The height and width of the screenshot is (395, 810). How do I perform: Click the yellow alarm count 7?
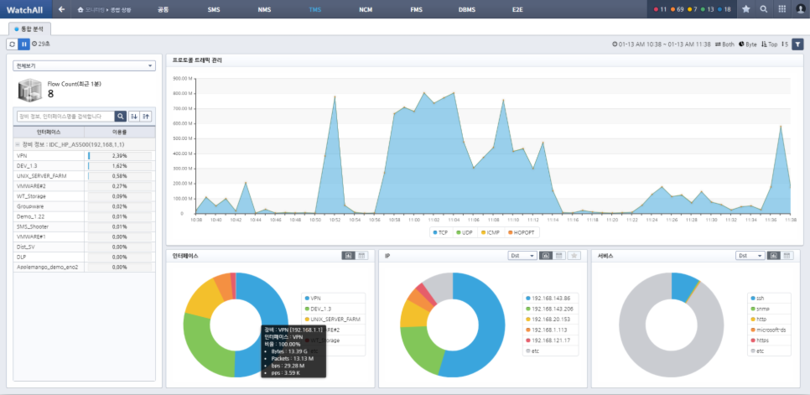tap(692, 9)
